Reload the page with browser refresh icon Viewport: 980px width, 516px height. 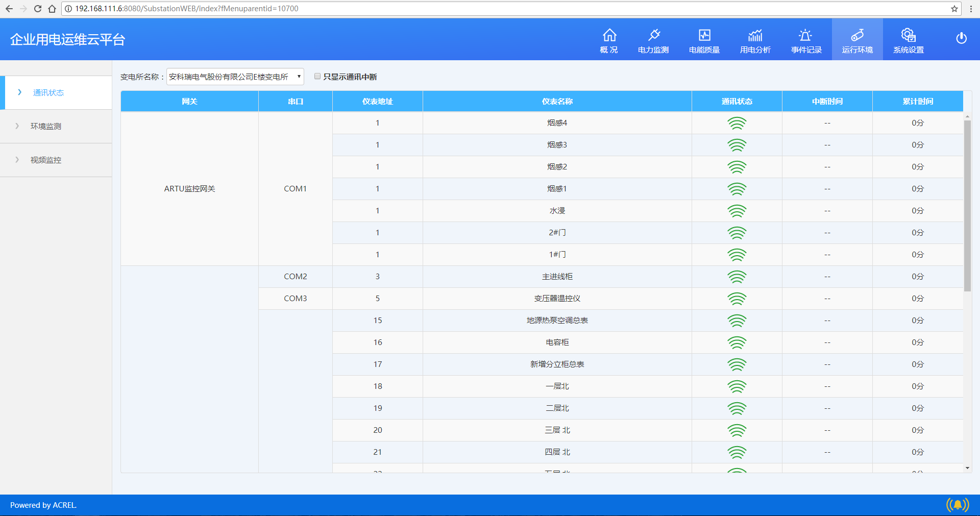(38, 9)
